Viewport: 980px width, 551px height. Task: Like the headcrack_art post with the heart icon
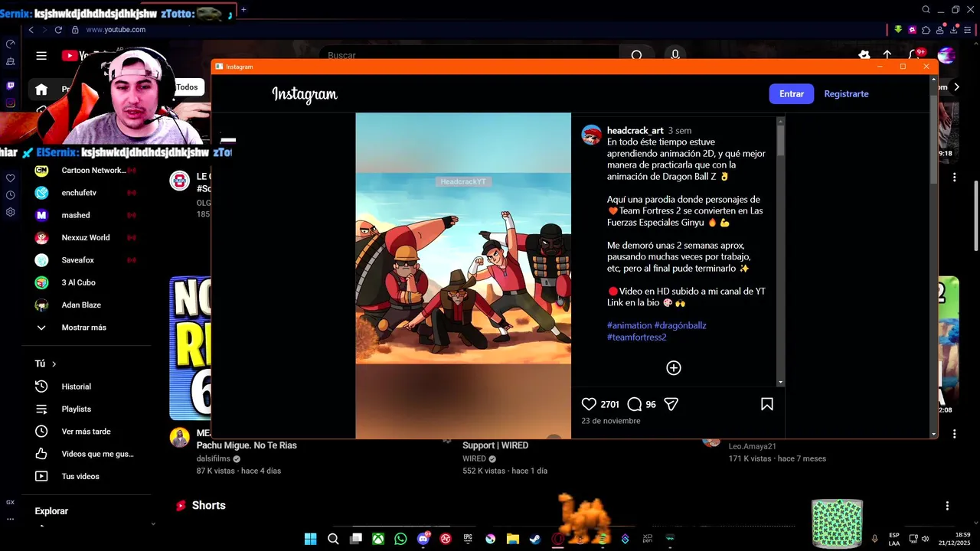[x=589, y=404]
